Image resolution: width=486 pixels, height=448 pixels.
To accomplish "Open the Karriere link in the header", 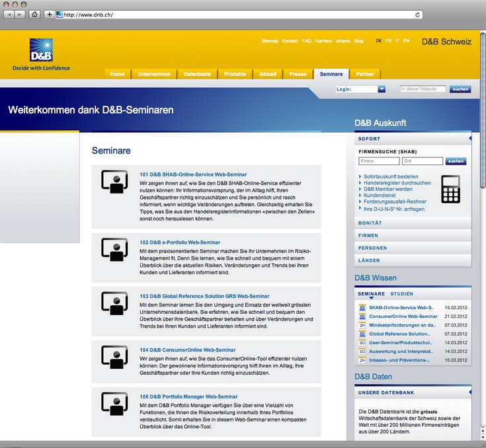I will (x=323, y=41).
